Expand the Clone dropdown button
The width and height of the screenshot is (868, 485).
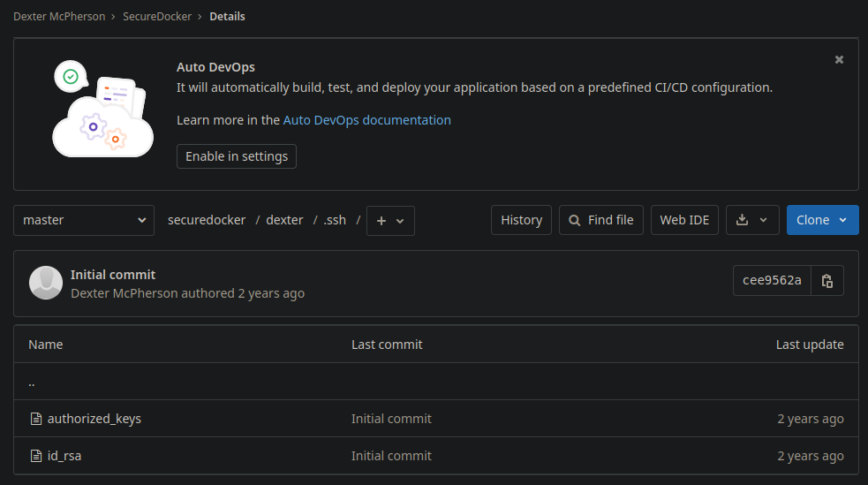[x=822, y=220]
